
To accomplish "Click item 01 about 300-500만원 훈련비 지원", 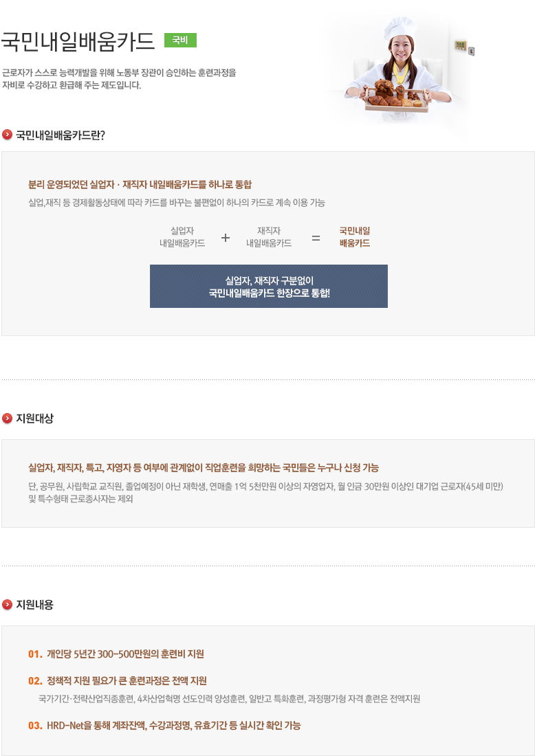I will [x=116, y=654].
